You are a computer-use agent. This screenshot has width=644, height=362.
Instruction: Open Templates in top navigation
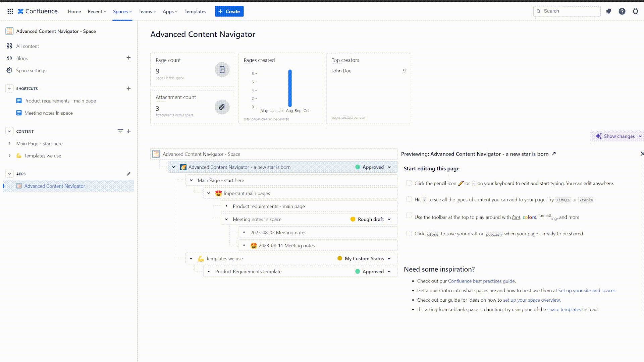195,11
